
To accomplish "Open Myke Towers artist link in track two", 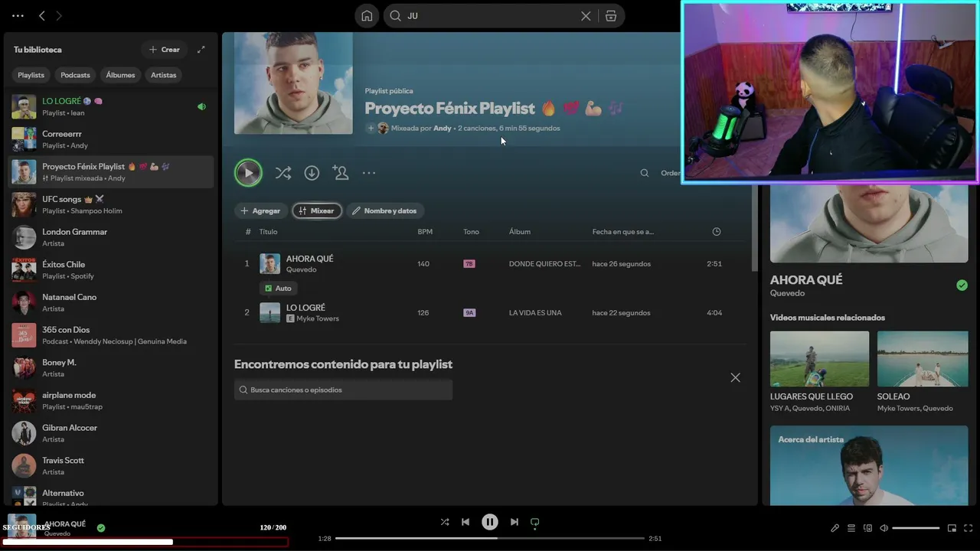I will coord(318,318).
